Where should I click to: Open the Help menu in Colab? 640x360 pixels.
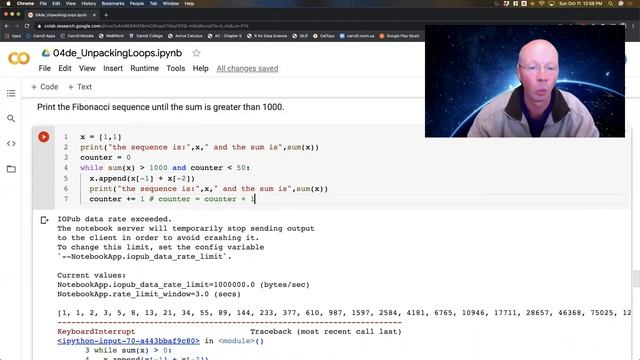click(x=200, y=68)
